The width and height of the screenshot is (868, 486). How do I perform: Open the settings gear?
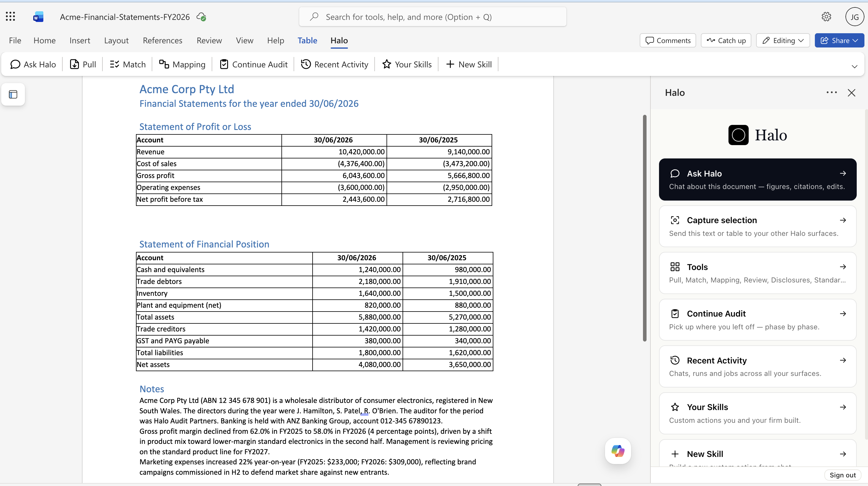(x=826, y=17)
